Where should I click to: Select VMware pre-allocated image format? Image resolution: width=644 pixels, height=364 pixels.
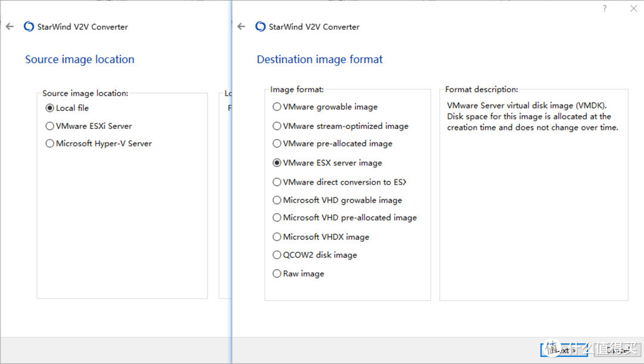point(277,143)
